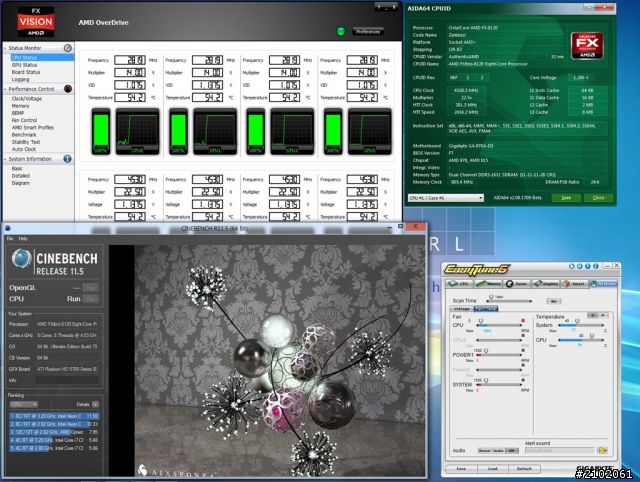Toggle the CPU fan alert red dot

[523, 320]
